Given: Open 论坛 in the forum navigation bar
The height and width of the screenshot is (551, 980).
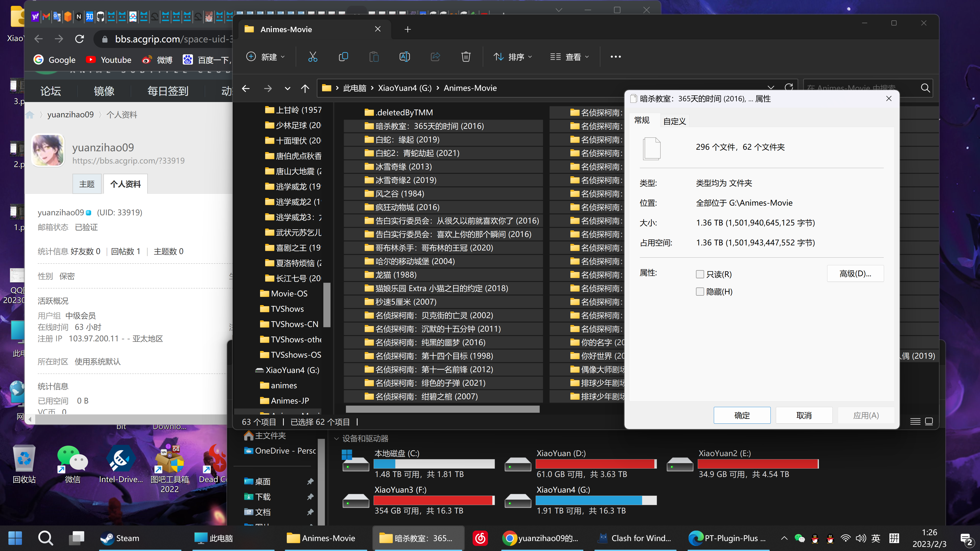Looking at the screenshot, I should (x=51, y=91).
